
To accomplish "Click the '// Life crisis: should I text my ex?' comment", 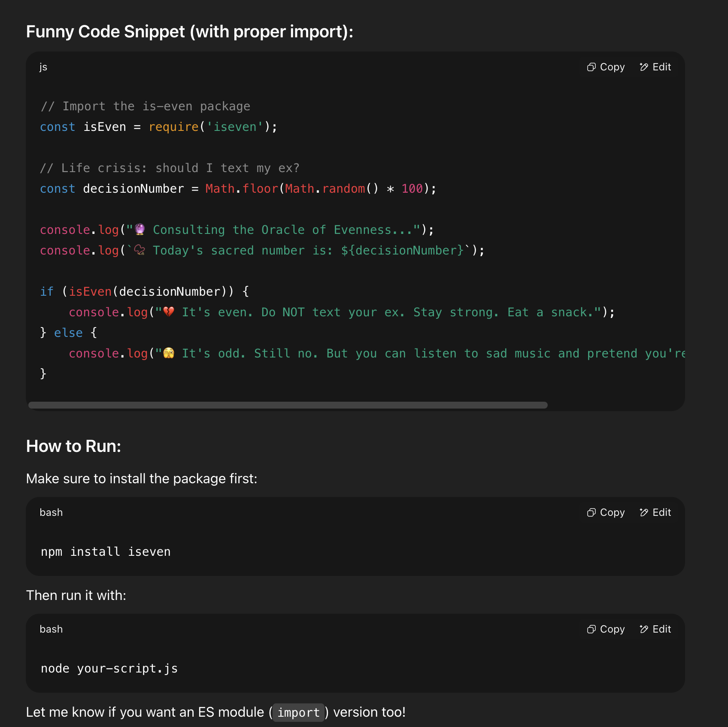I will coord(170,168).
